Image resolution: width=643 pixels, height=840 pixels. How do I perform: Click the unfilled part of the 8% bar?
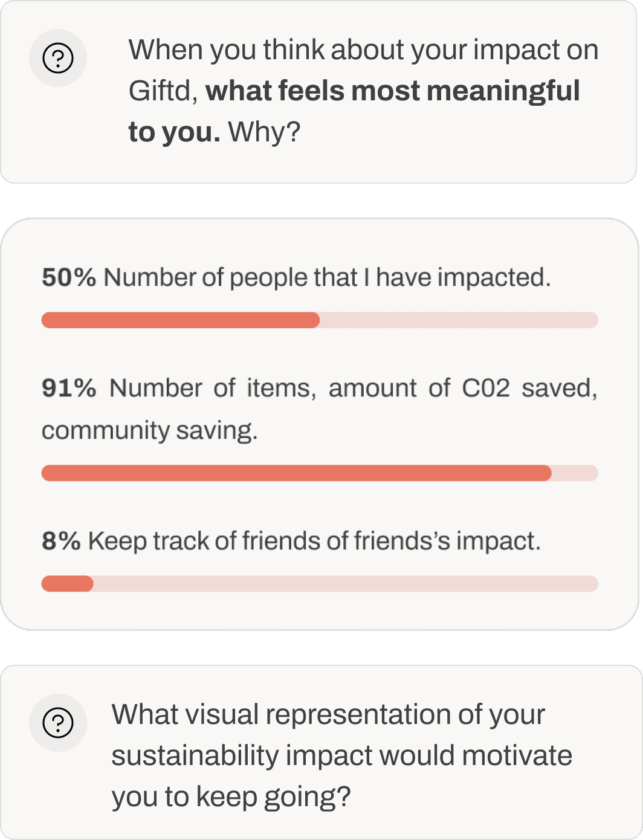(344, 584)
